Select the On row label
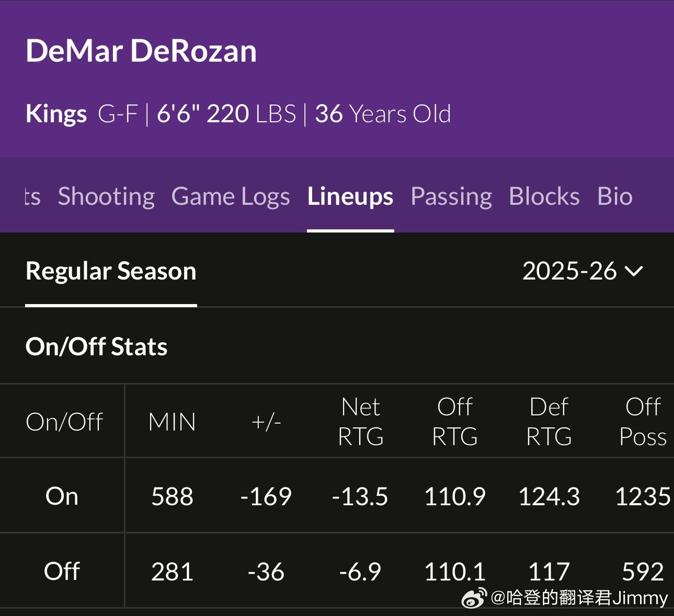This screenshot has height=616, width=674. (62, 496)
